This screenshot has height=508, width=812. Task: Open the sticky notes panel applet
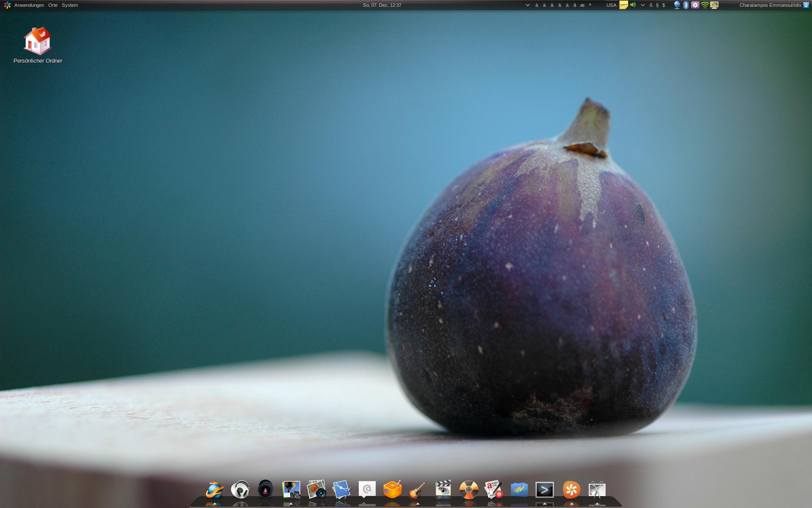623,5
